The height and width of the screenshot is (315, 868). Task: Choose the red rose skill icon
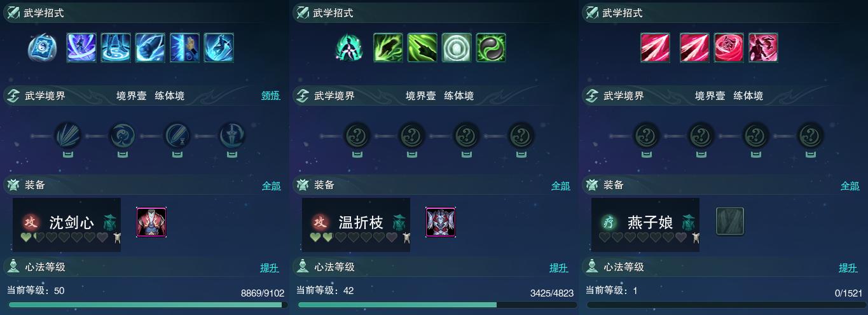coord(729,48)
